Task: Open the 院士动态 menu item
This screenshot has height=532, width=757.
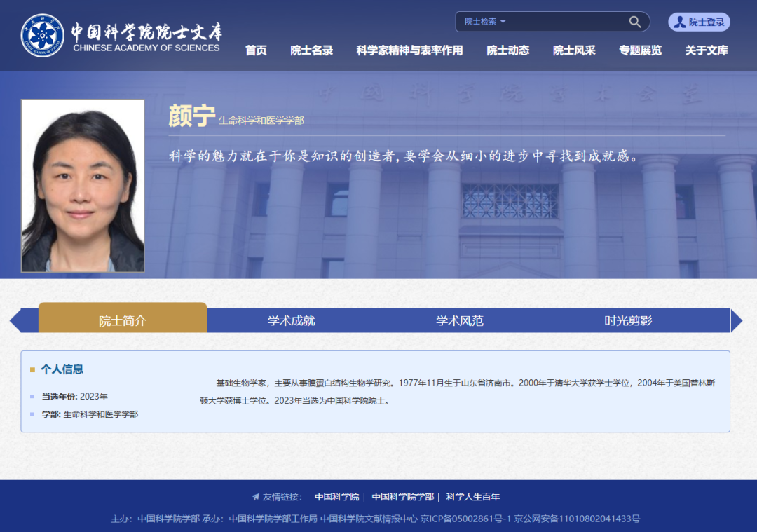Action: click(508, 50)
